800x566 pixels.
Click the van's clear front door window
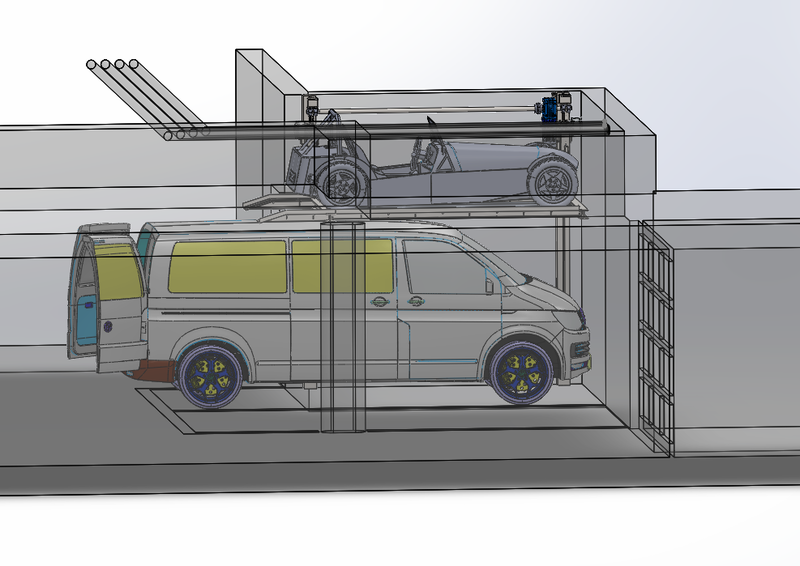pyautogui.click(x=445, y=266)
